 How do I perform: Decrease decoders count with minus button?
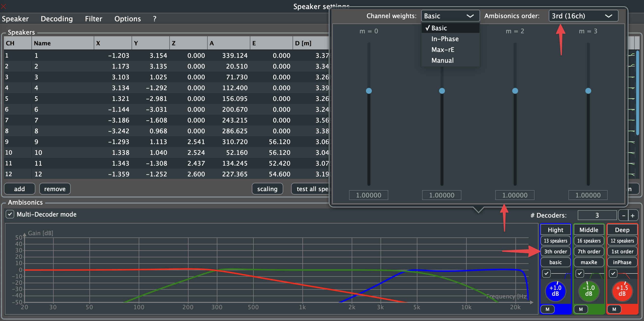point(623,215)
